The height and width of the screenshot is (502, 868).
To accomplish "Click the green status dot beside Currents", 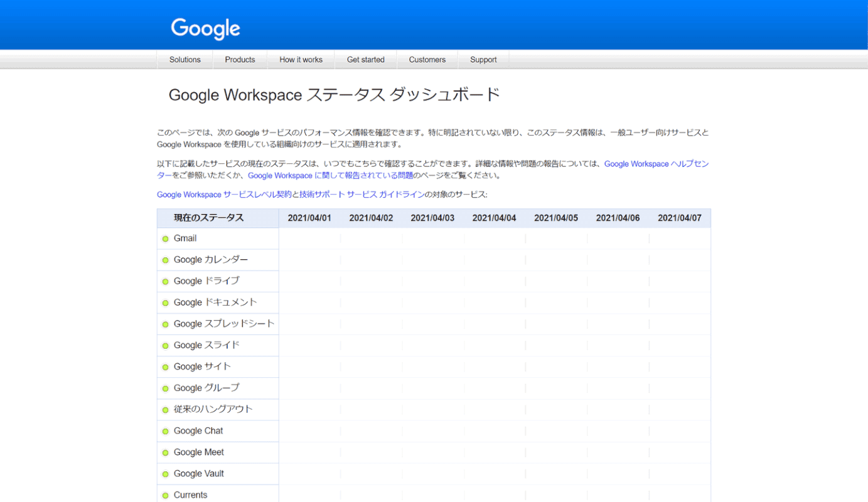I will pos(166,496).
